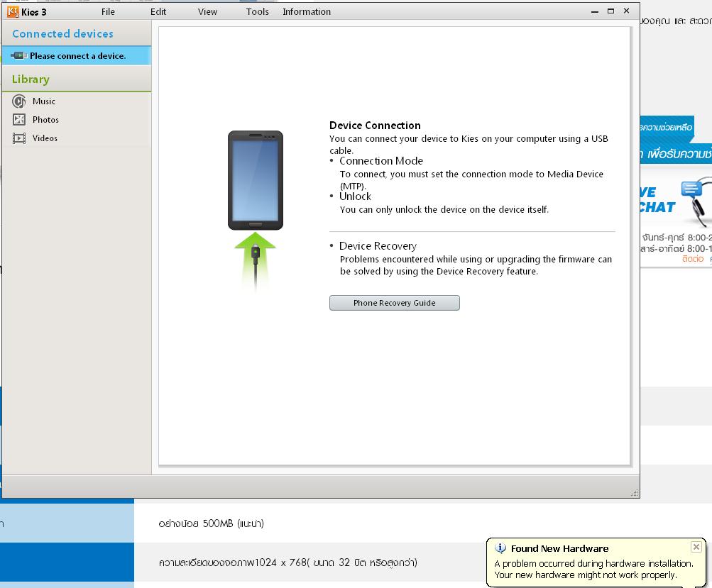Open the File menu
The image size is (712, 588).
[108, 12]
